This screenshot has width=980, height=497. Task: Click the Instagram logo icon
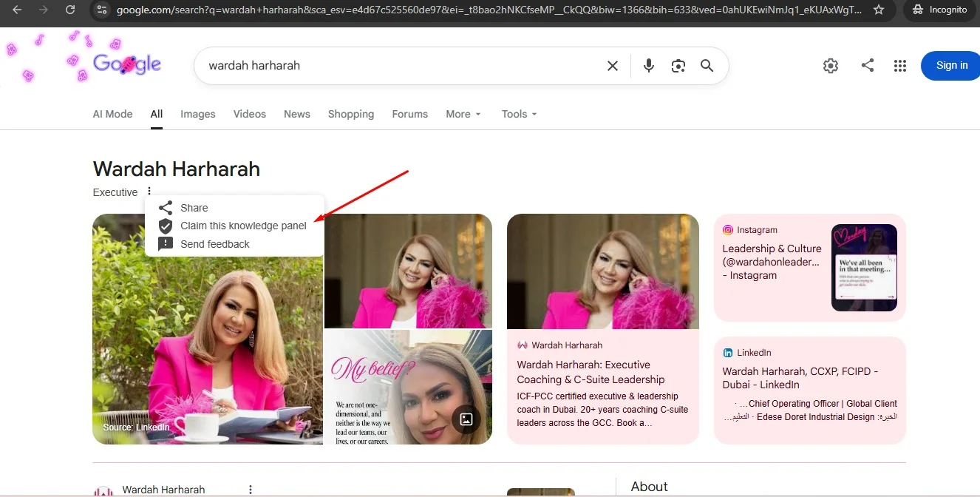pyautogui.click(x=728, y=230)
